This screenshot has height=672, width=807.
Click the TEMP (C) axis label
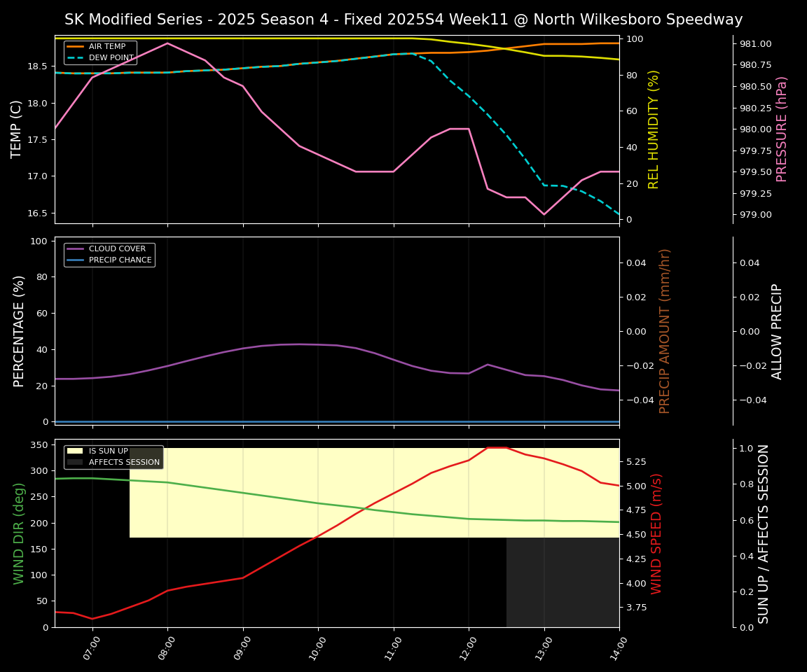tap(17, 129)
